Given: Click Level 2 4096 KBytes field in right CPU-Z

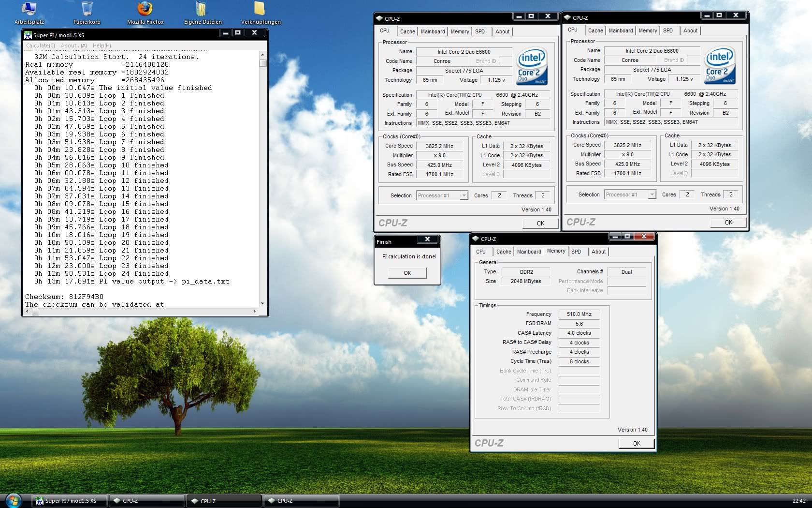Looking at the screenshot, I should tap(714, 164).
